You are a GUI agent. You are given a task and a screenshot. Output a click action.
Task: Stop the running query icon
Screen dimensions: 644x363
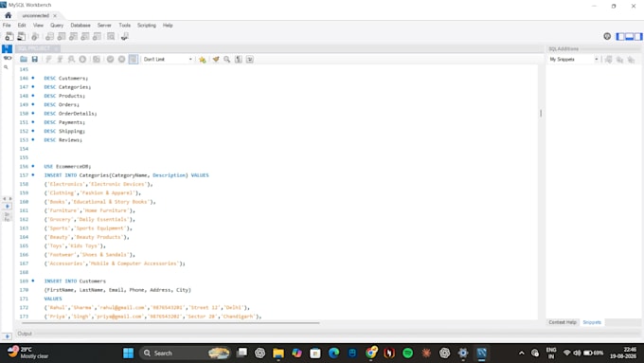click(82, 59)
